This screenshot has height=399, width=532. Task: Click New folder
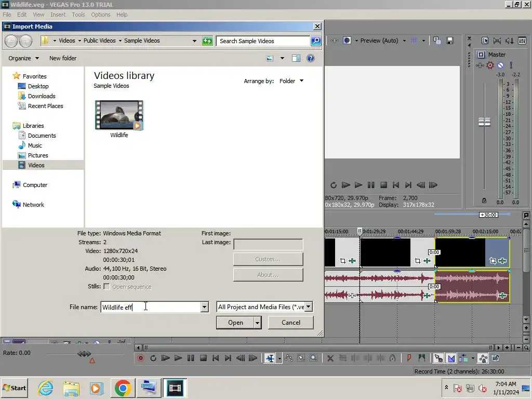(x=63, y=58)
